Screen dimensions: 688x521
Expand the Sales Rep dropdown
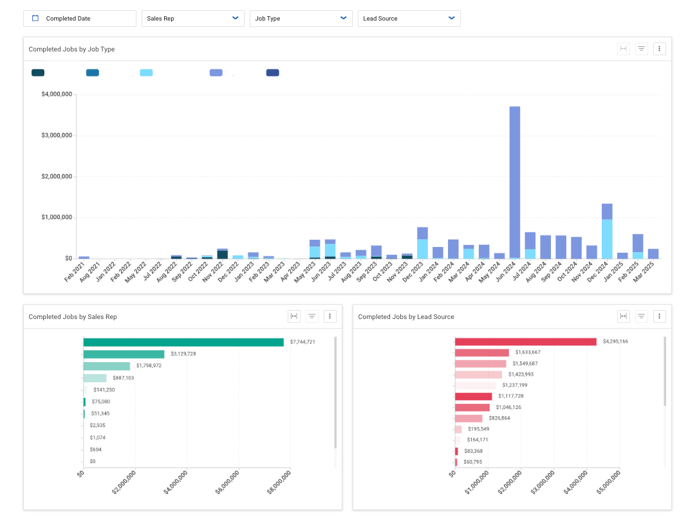coord(193,18)
